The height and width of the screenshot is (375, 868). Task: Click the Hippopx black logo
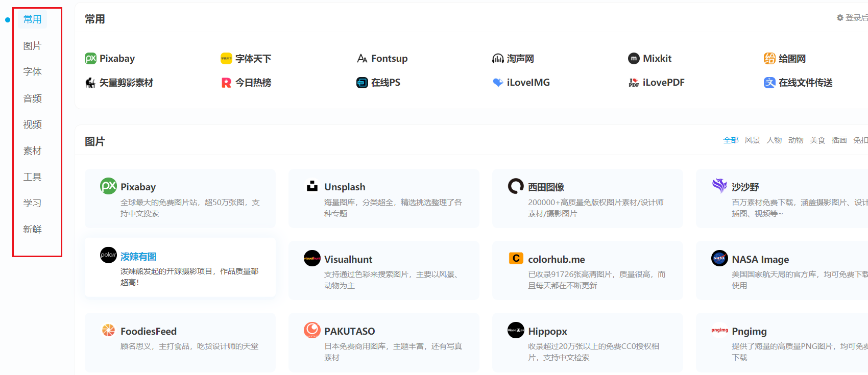click(516, 330)
